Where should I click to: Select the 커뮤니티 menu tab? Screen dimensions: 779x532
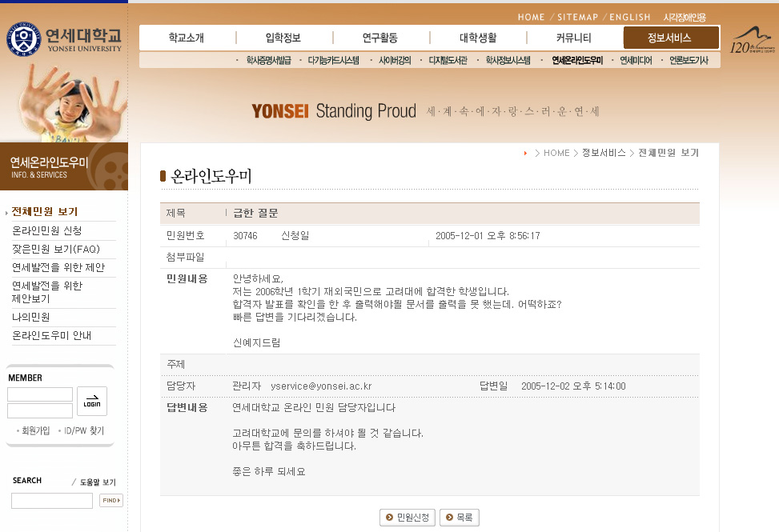(x=573, y=38)
